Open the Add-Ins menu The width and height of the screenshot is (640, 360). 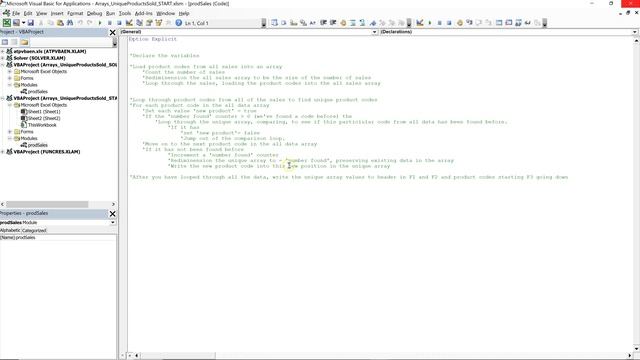coord(144,13)
